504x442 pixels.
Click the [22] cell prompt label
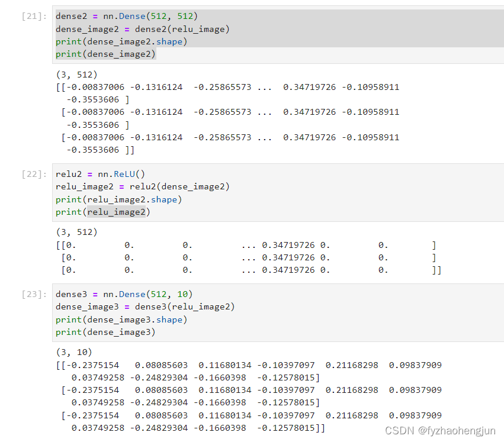tap(34, 174)
